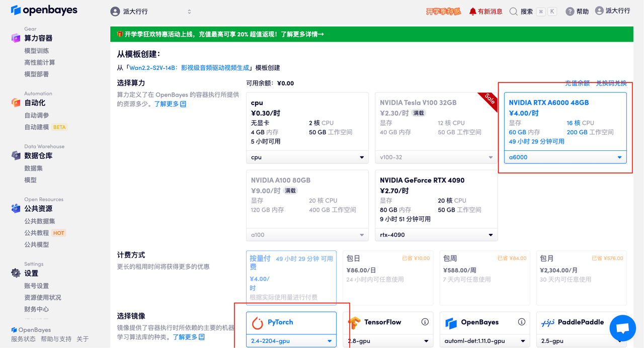Click the TensorFlow logo icon
644x348 pixels.
pos(354,322)
